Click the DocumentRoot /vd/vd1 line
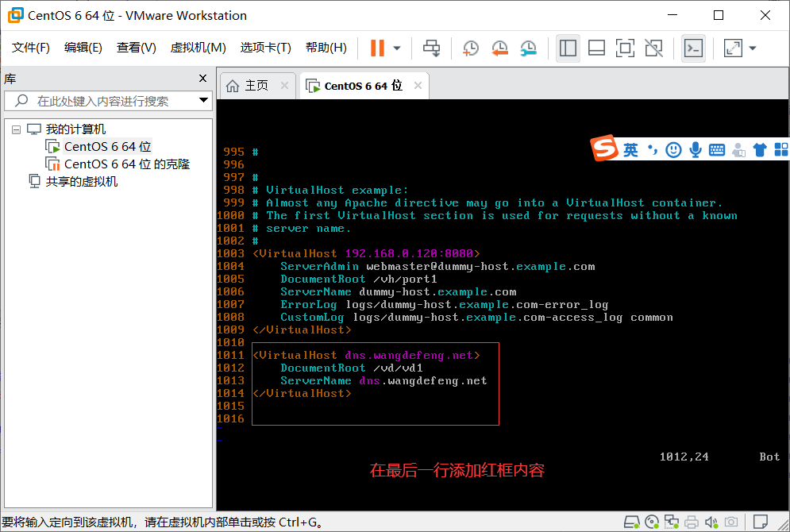 tap(352, 368)
